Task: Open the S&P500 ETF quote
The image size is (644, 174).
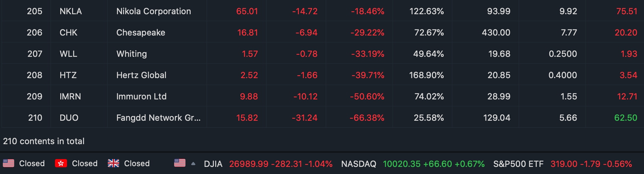Action: [x=518, y=164]
